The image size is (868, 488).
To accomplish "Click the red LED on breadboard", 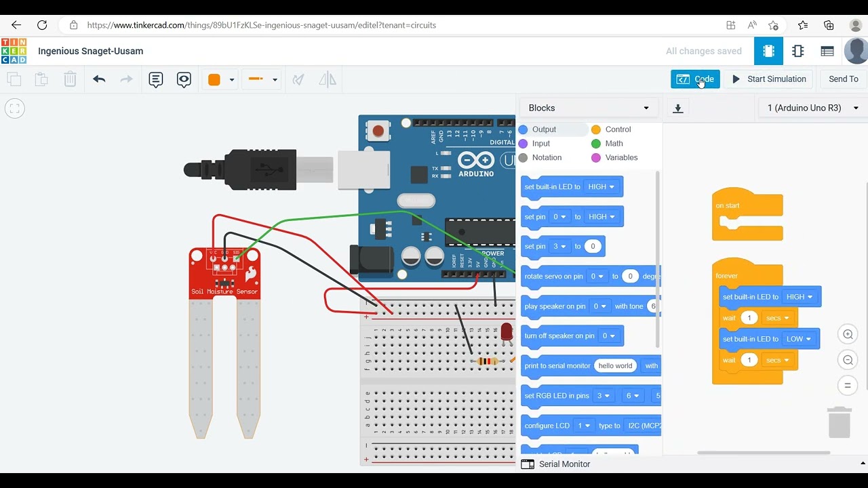I will click(507, 333).
